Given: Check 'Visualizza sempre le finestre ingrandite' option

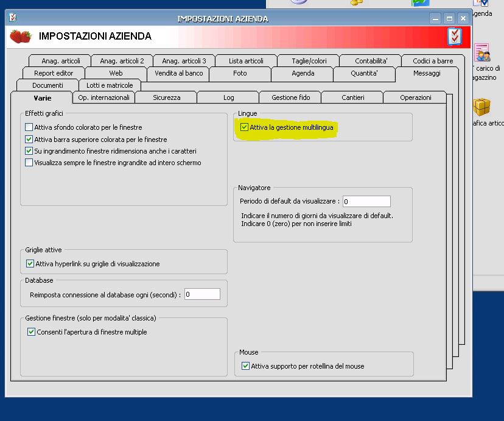Looking at the screenshot, I should click(x=29, y=163).
